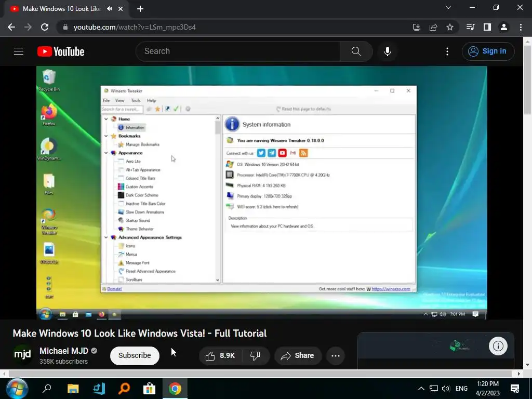The image size is (532, 399).
Task: Select the Make Windows 10 Look Like tab
Action: pos(62,9)
